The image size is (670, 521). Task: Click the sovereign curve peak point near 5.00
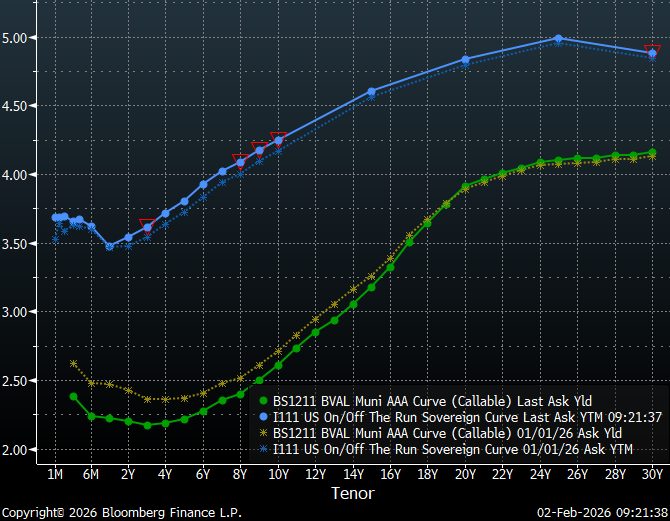coord(558,39)
